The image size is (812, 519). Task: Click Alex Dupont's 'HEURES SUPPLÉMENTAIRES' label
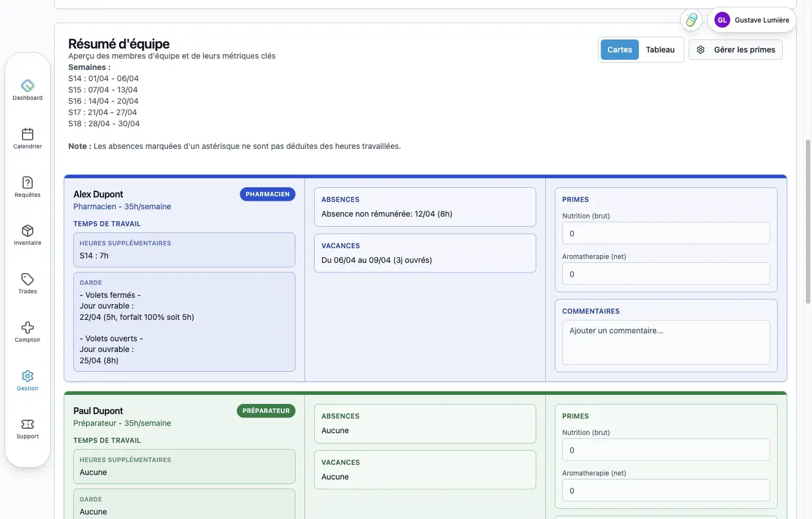point(125,243)
